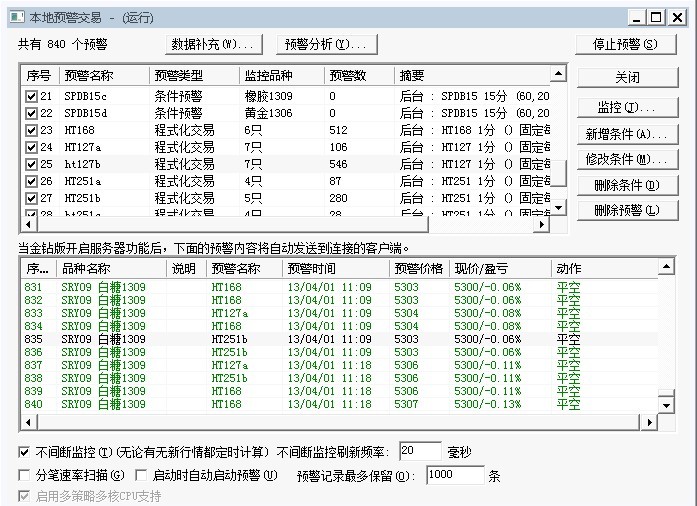Maximize the 本地预警交易 window

[655, 17]
